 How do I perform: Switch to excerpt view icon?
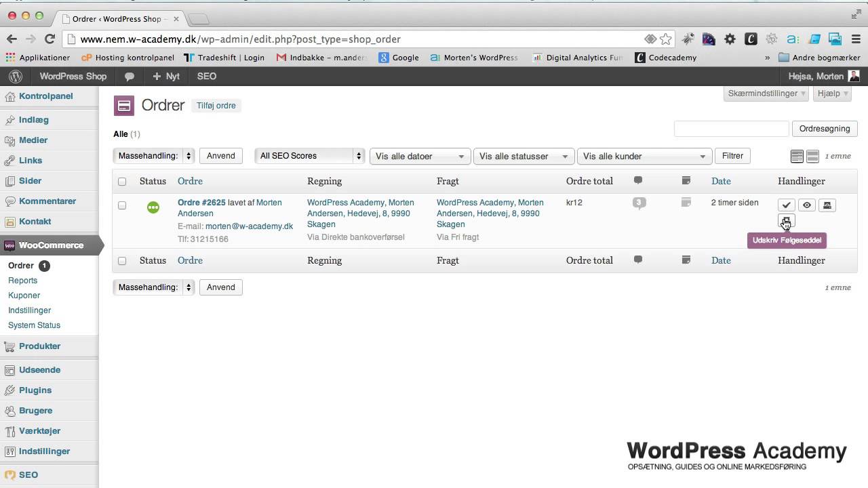pyautogui.click(x=812, y=157)
